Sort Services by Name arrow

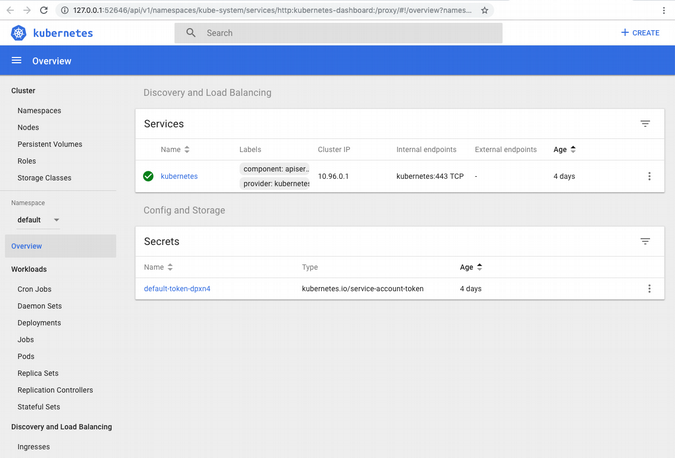point(187,149)
